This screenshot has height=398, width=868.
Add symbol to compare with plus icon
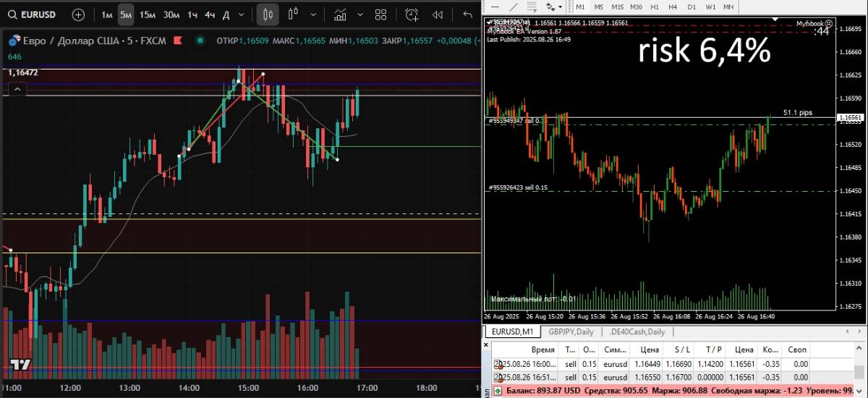click(78, 14)
